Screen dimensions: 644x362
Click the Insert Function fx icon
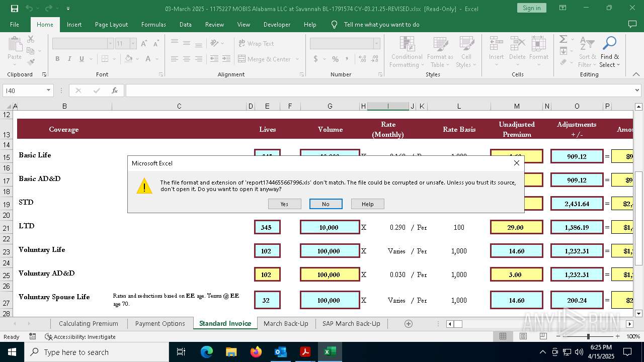tap(115, 90)
